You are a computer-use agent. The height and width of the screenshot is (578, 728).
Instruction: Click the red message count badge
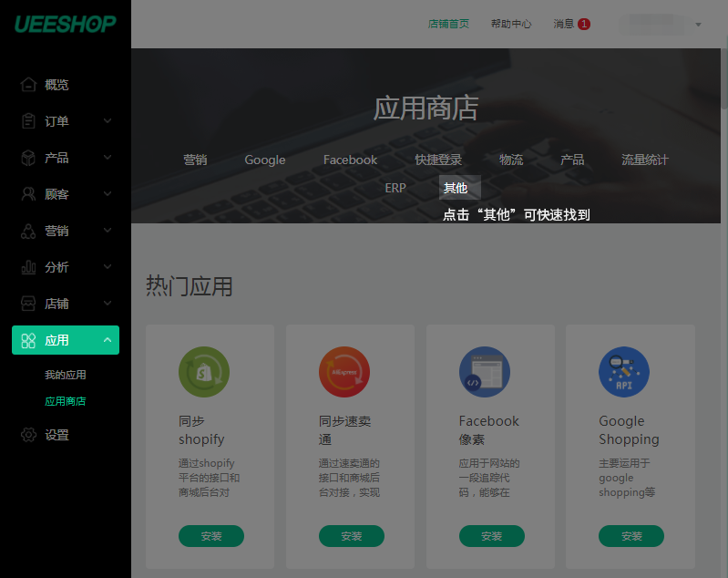pyautogui.click(x=584, y=24)
